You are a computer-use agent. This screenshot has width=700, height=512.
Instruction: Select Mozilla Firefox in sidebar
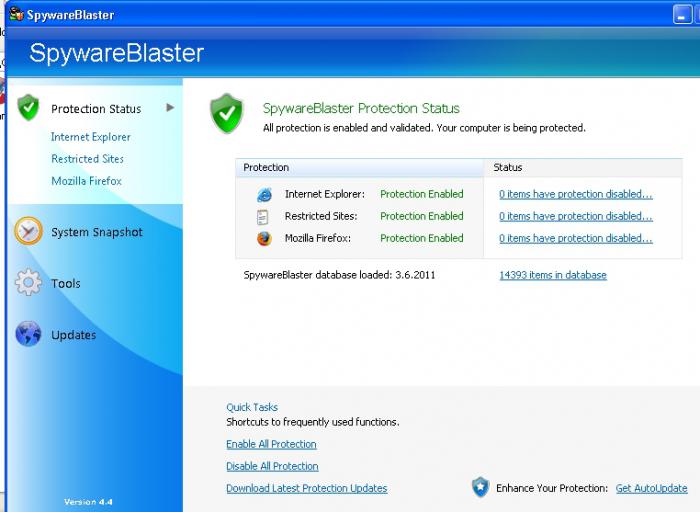coord(86,181)
